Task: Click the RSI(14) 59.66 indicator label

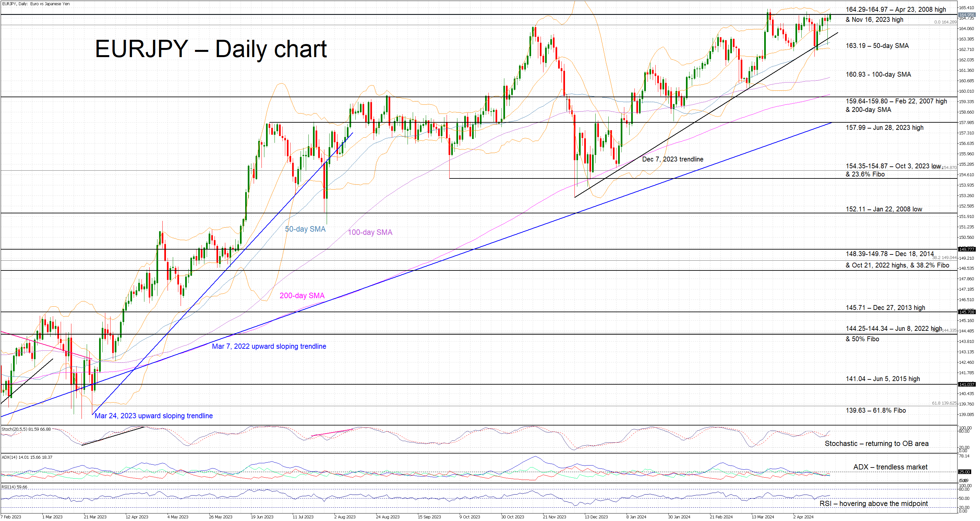Action: coord(14,487)
